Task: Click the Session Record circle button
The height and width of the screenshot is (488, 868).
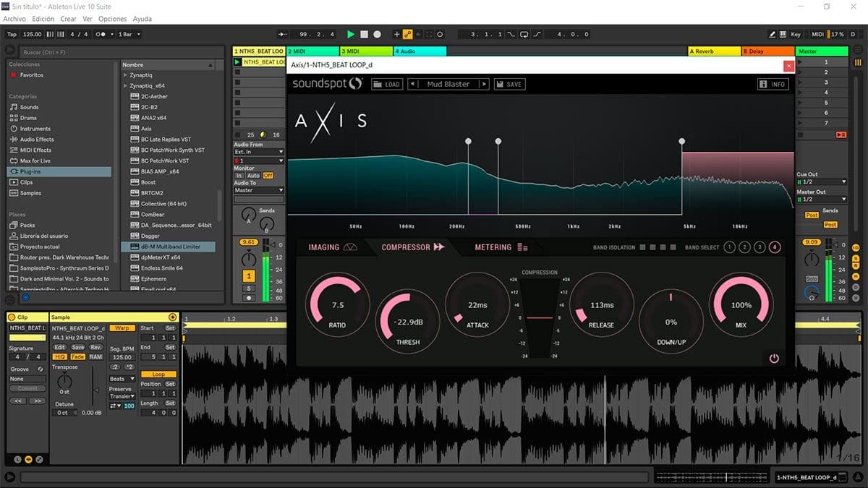Action: coord(440,34)
